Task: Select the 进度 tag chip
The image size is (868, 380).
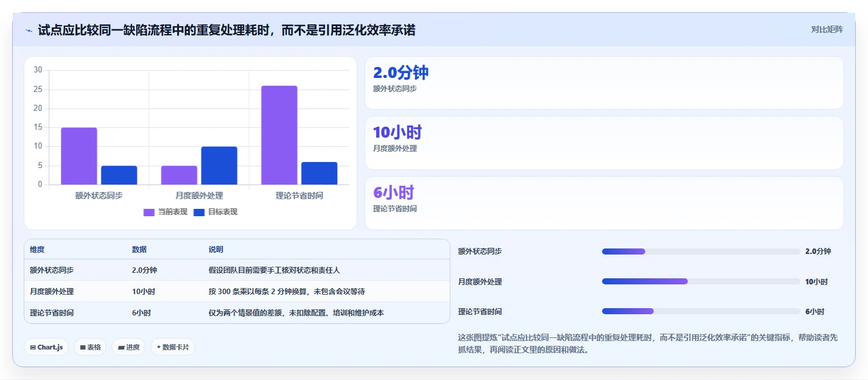Action: point(128,347)
